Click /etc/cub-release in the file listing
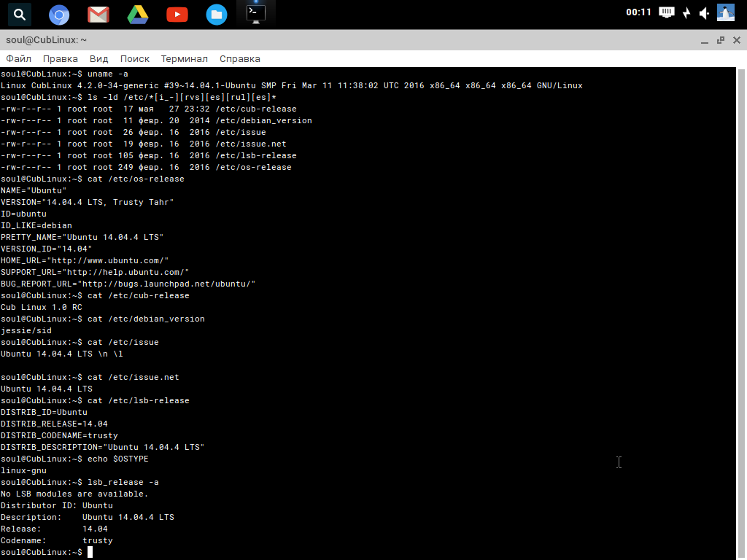The width and height of the screenshot is (747, 560). tap(256, 109)
